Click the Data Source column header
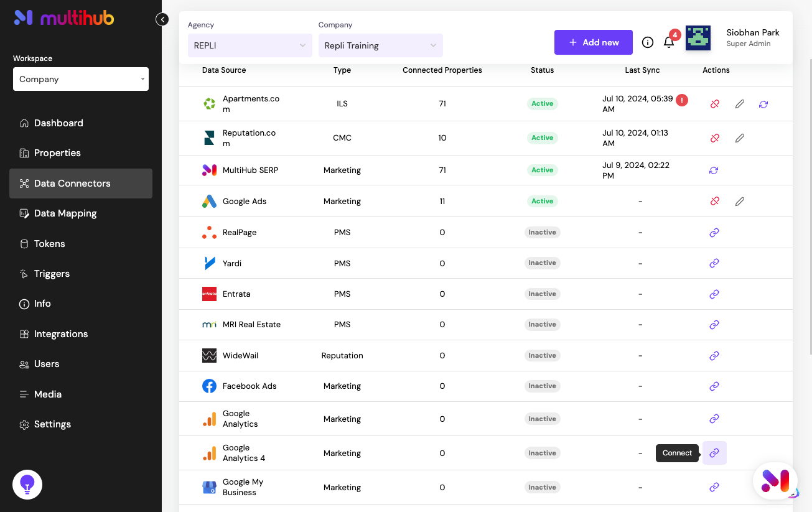 tap(224, 70)
